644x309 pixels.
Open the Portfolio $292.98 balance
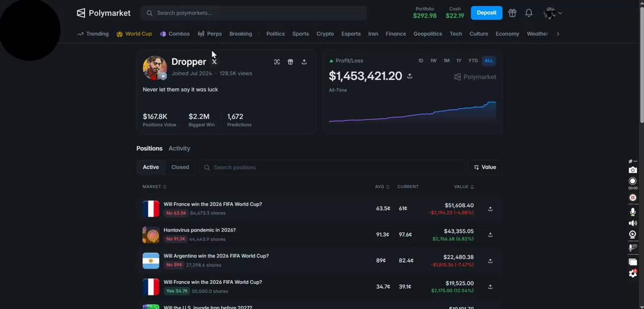425,13
